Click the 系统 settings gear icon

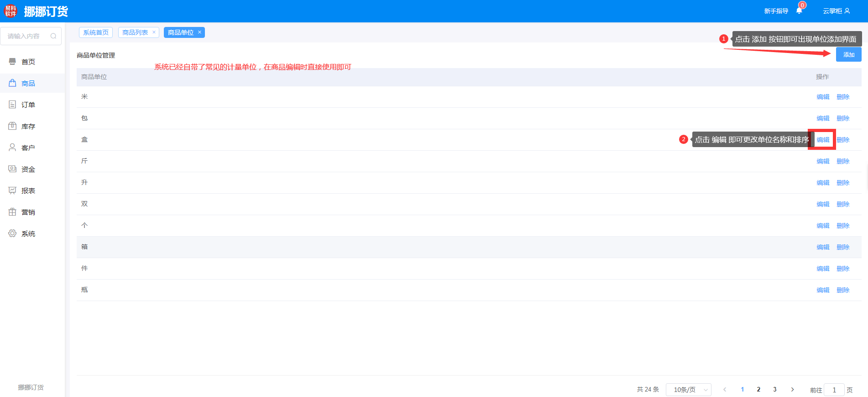click(12, 233)
